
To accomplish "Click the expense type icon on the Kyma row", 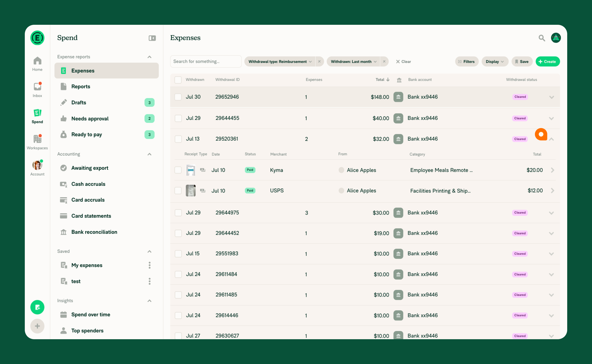I will tap(203, 170).
